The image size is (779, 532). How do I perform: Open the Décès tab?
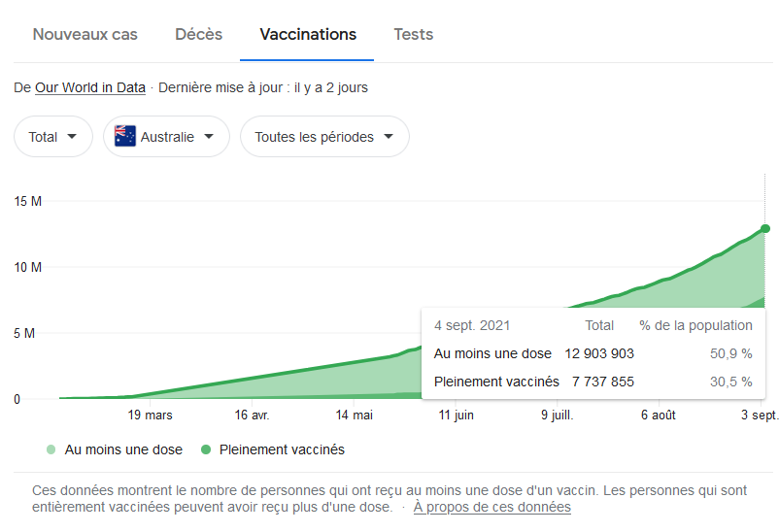199,34
